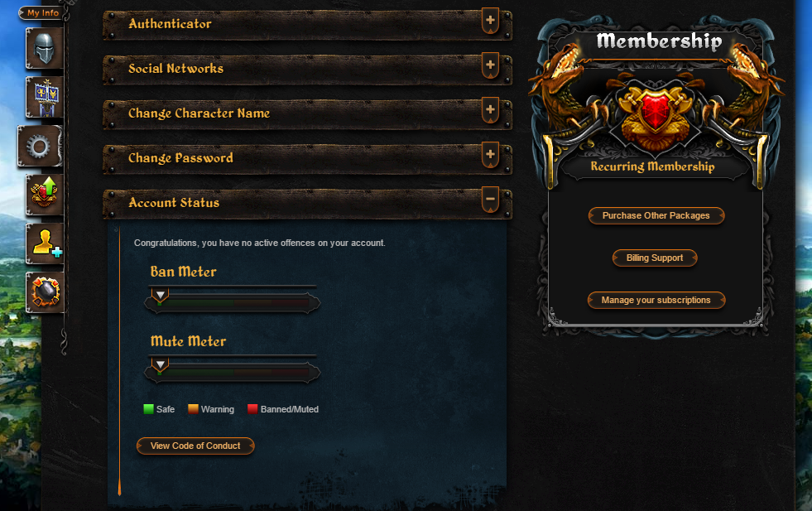This screenshot has height=511, width=812.
Task: Select the clan banner sidebar icon
Action: tap(45, 97)
